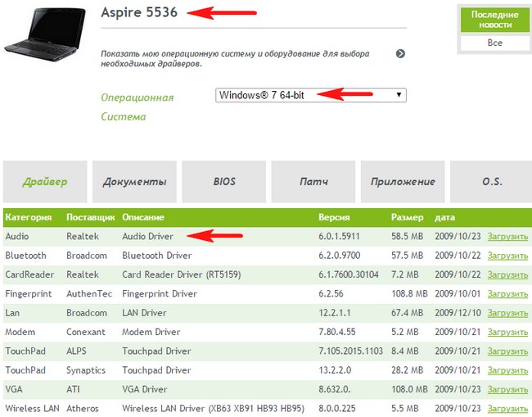The width and height of the screenshot is (532, 417).
Task: Click Загрузить in the Fingerprint Driver row
Action: pos(507,294)
